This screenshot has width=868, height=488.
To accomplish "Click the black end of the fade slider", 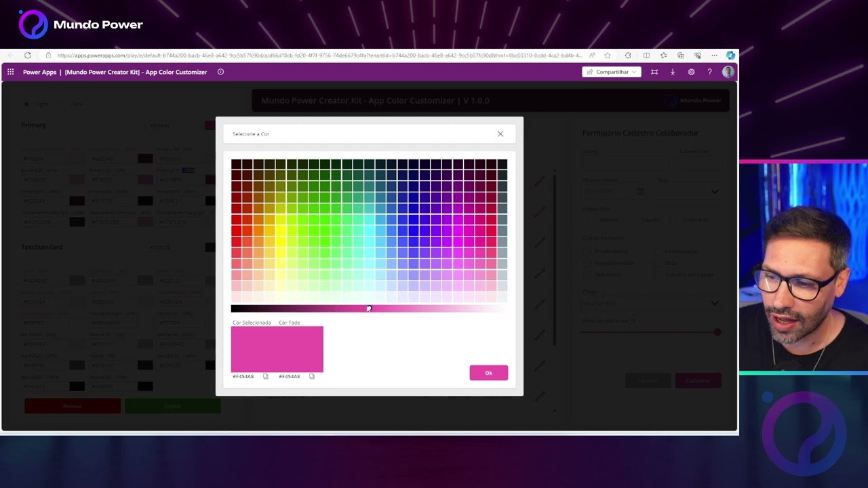I will tap(235, 308).
